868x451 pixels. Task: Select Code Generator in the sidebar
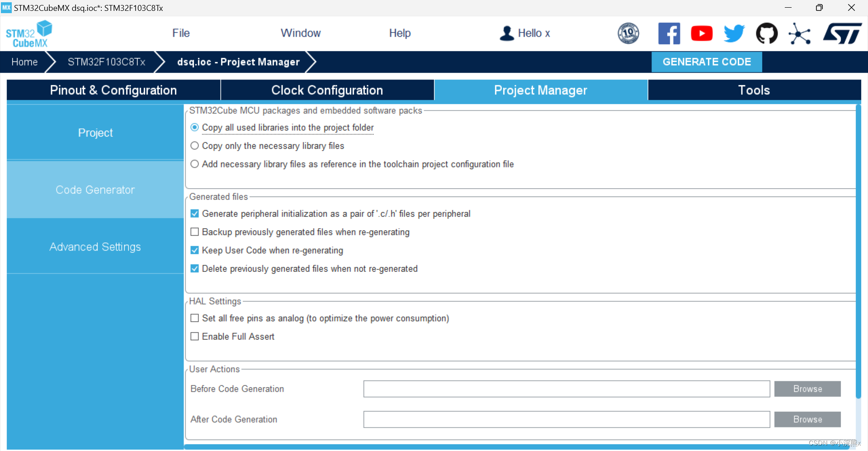pyautogui.click(x=95, y=190)
